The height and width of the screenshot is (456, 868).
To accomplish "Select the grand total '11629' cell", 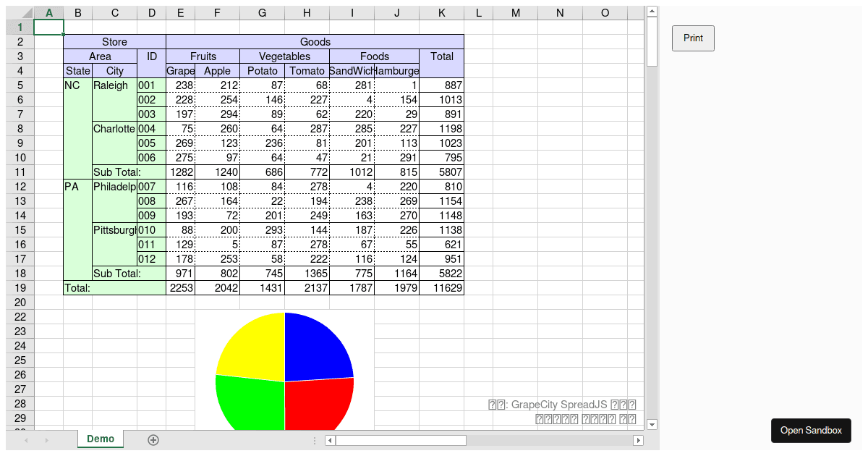I will pos(441,288).
